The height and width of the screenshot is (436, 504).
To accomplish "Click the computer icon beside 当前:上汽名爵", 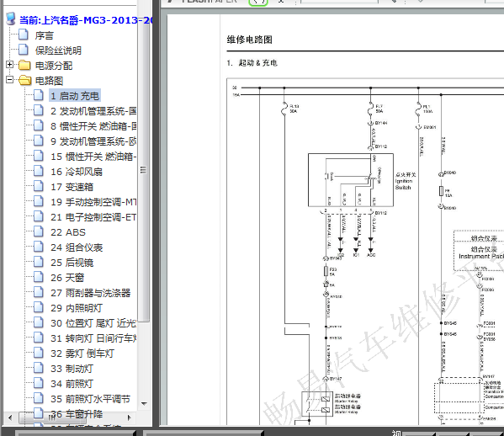I will pos(11,19).
